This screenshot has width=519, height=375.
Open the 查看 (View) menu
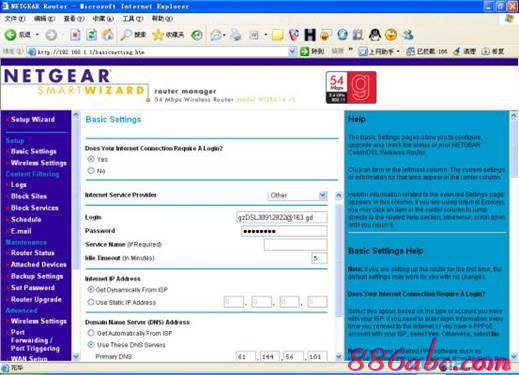(74, 19)
